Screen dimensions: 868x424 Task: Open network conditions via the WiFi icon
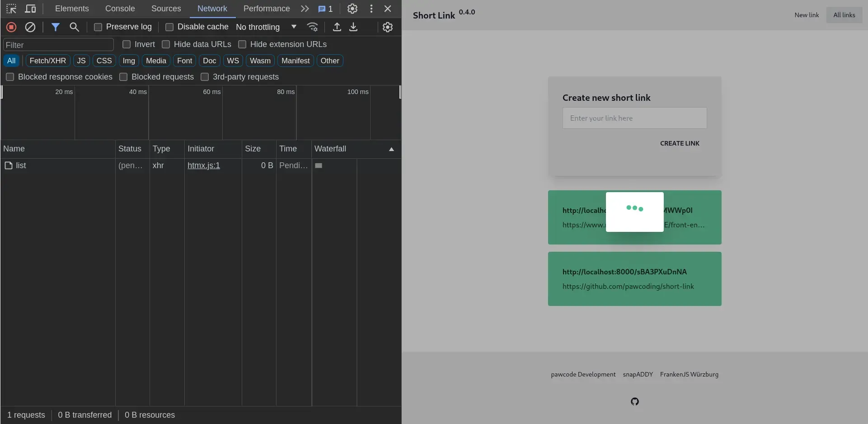[x=312, y=27]
